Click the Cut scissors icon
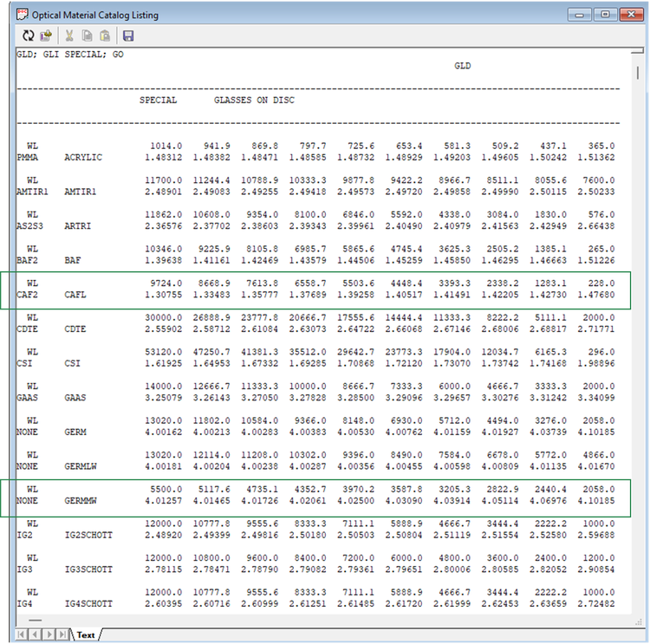The width and height of the screenshot is (650, 644). 69,36
